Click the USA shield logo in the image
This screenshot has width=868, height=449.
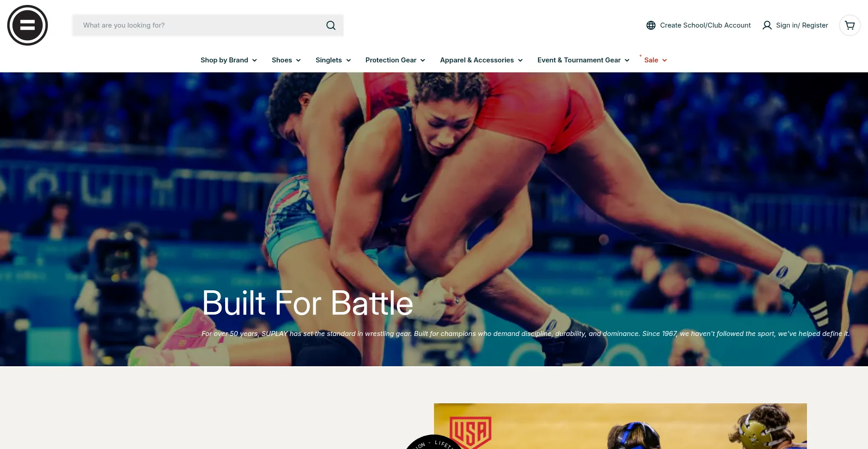tap(471, 432)
